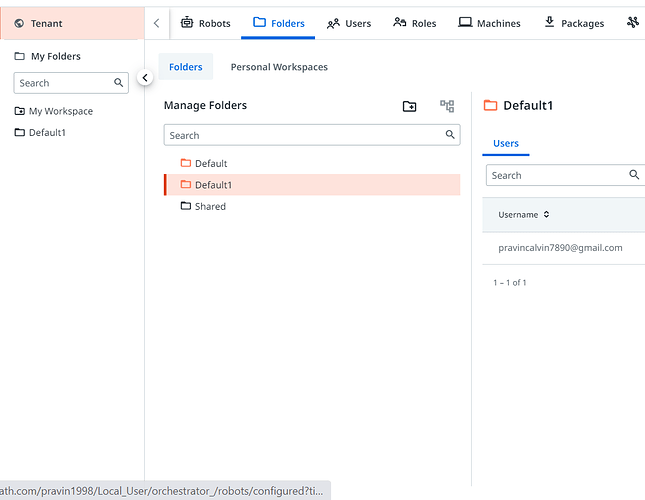Go to the Machines tab
Image resolution: width=645 pixels, height=500 pixels.
pos(489,23)
